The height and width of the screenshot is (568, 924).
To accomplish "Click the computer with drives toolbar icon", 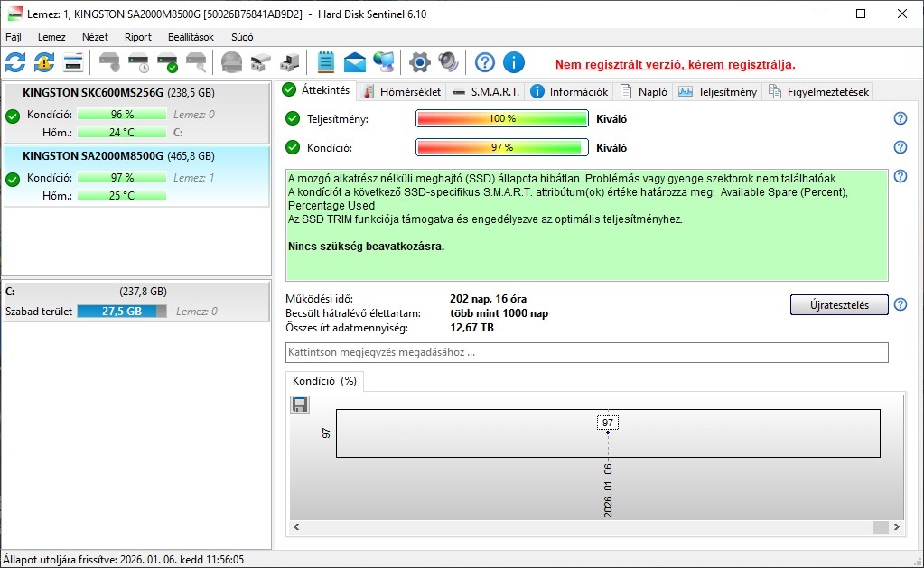I will coord(289,62).
